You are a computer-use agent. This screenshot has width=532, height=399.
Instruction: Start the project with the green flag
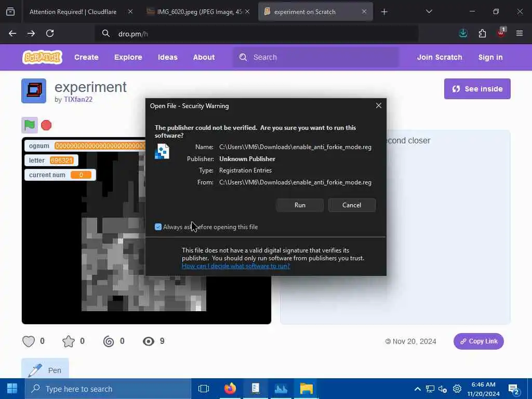(x=30, y=125)
